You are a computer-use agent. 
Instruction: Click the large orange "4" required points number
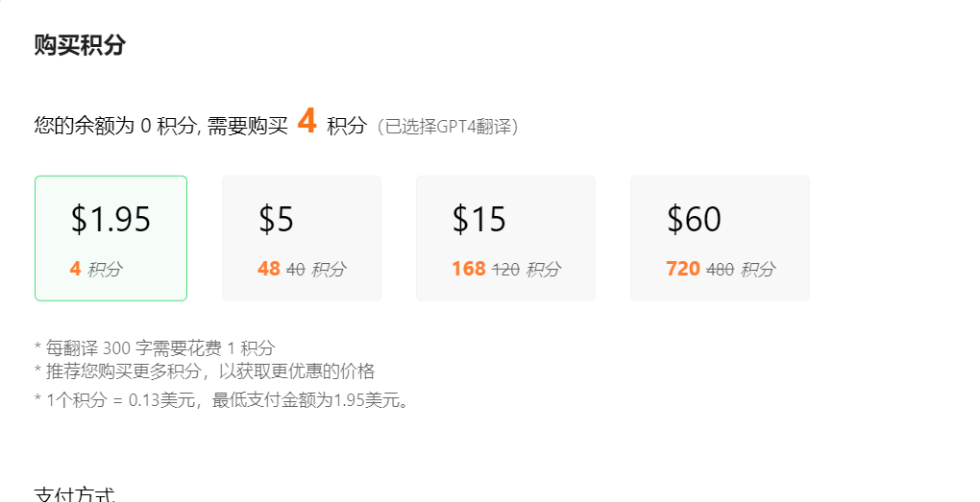pyautogui.click(x=306, y=121)
